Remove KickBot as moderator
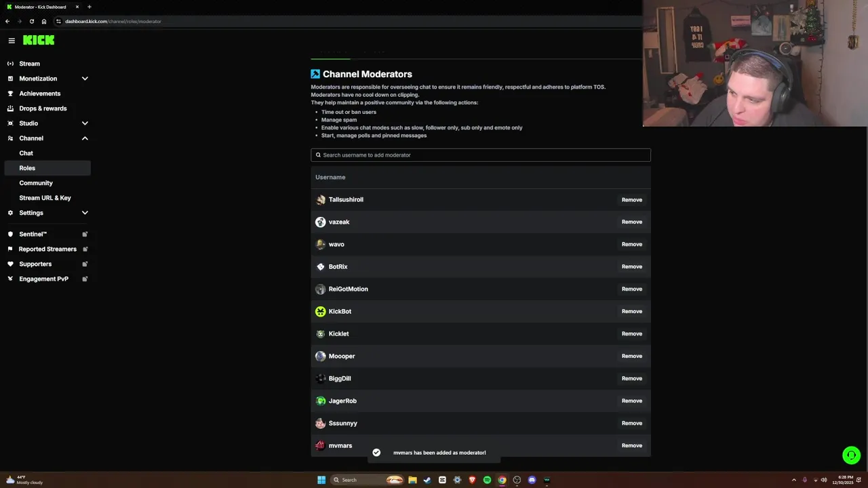The image size is (868, 488). [632, 312]
